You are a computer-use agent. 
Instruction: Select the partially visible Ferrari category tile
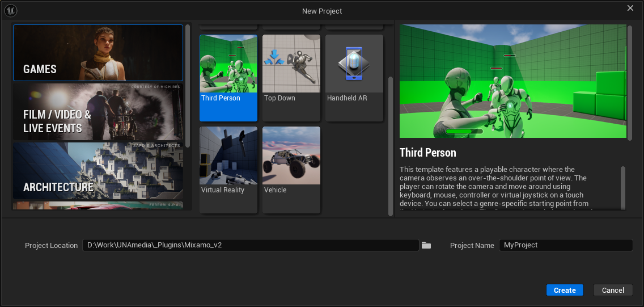tap(98, 205)
